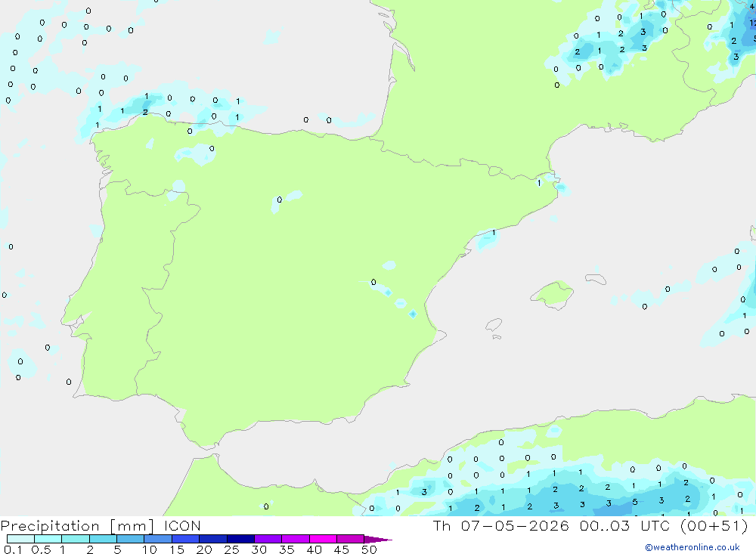The width and height of the screenshot is (756, 554).
Task: Select the 5–10 mm legend color box
Action: pyautogui.click(x=131, y=539)
